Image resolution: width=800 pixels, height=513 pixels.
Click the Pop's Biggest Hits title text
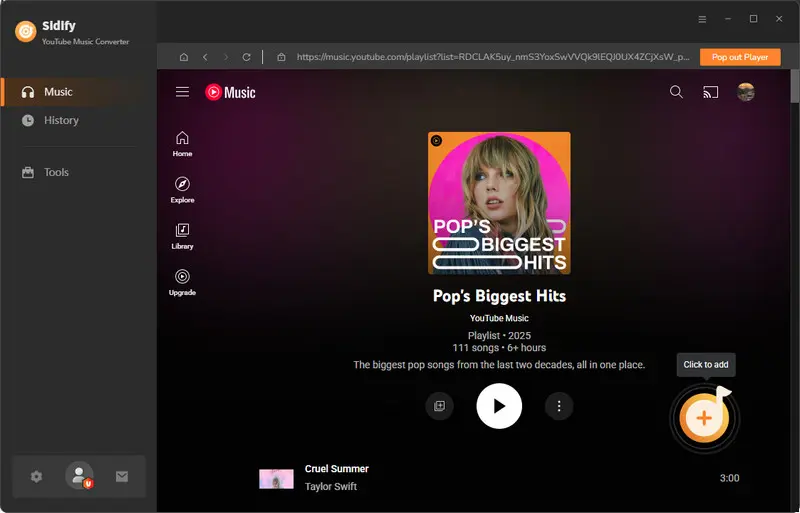click(499, 296)
